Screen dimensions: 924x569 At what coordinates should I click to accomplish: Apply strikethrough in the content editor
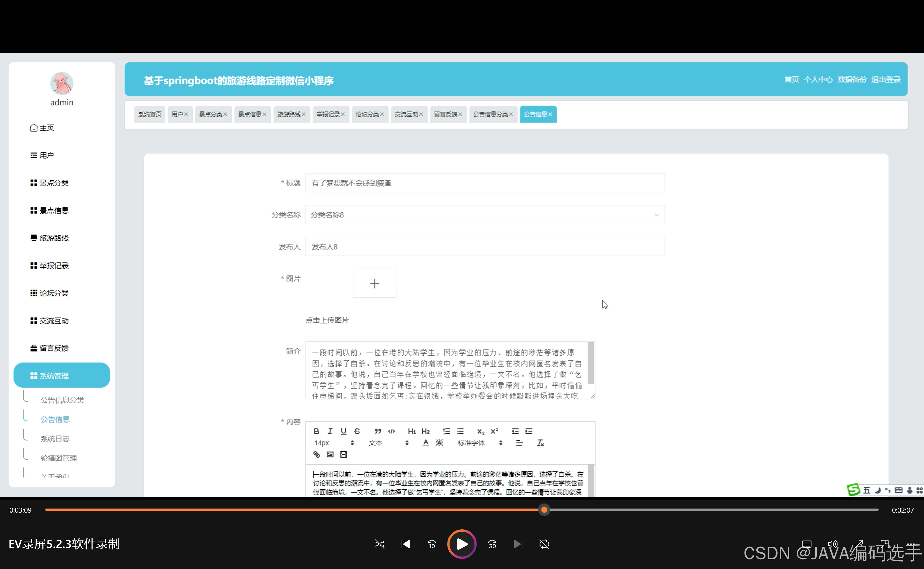357,431
